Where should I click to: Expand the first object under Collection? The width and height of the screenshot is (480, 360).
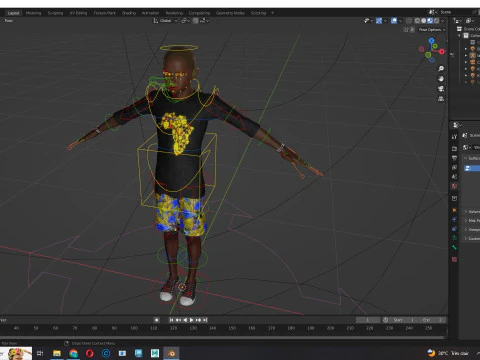click(466, 49)
